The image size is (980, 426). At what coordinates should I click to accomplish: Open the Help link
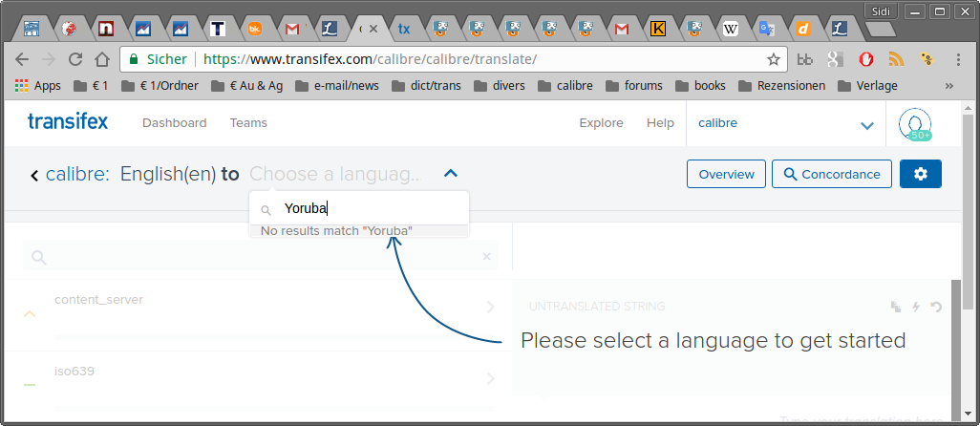tap(660, 123)
